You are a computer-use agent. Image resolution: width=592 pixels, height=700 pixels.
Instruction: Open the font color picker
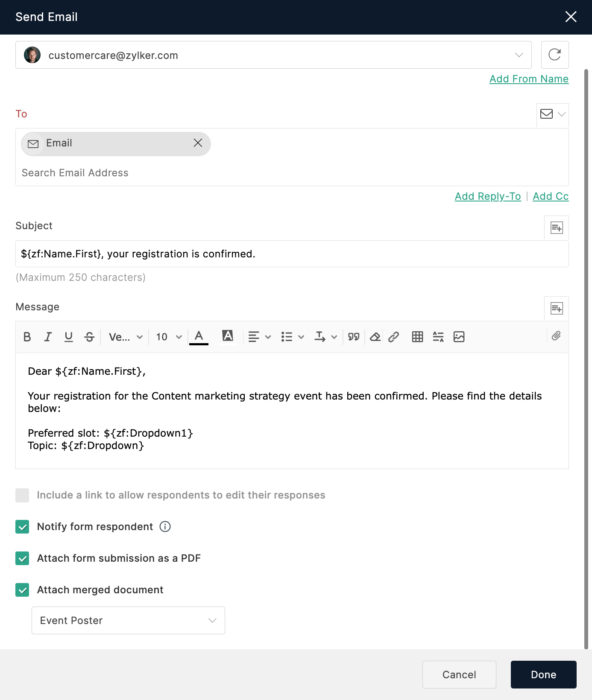click(199, 337)
